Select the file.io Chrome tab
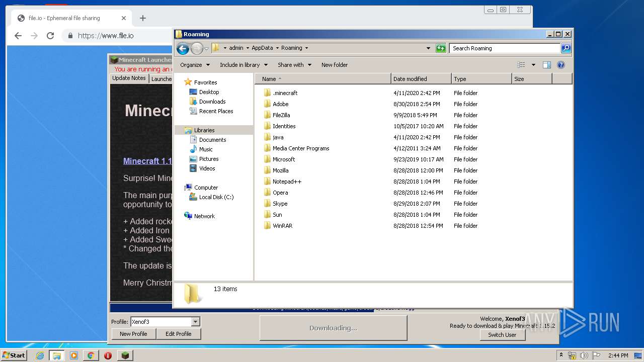Image resolution: width=644 pixels, height=362 pixels. (x=70, y=18)
